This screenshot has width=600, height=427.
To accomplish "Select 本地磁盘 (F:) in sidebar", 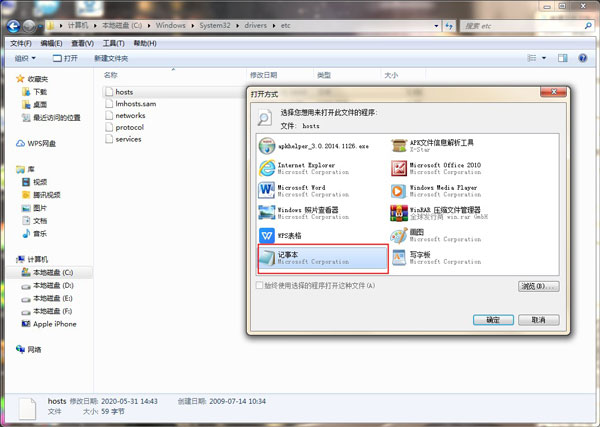I will click(x=47, y=311).
